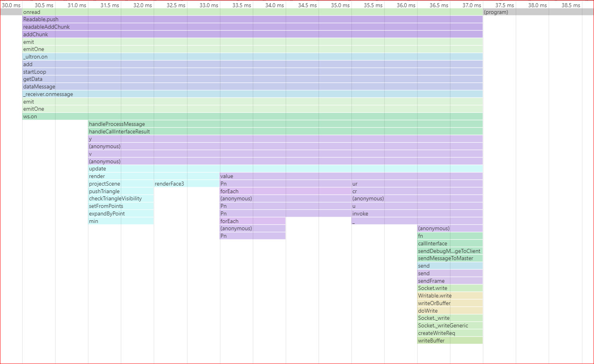Select the readableAddChunk frame
The width and height of the screenshot is (594, 364).
[x=253, y=27]
